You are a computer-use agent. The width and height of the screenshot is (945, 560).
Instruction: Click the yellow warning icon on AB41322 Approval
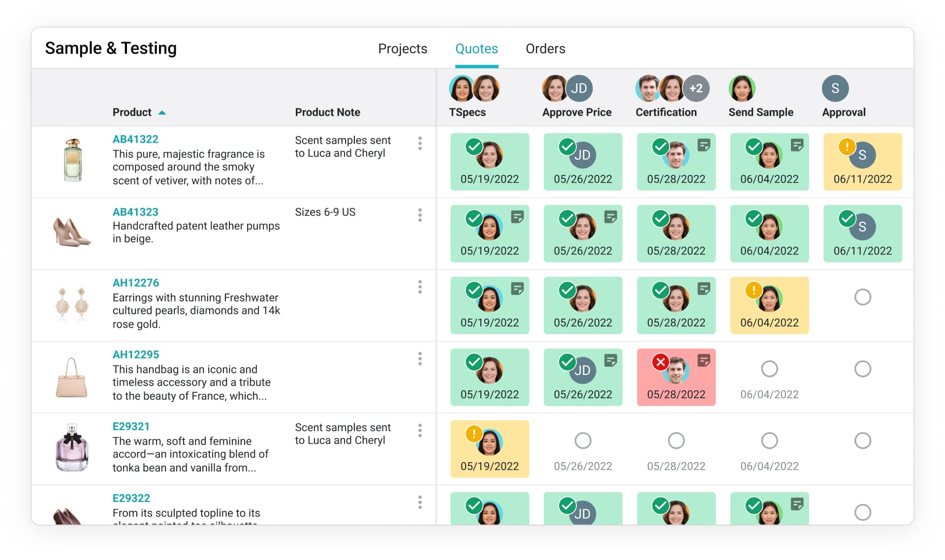[x=847, y=146]
